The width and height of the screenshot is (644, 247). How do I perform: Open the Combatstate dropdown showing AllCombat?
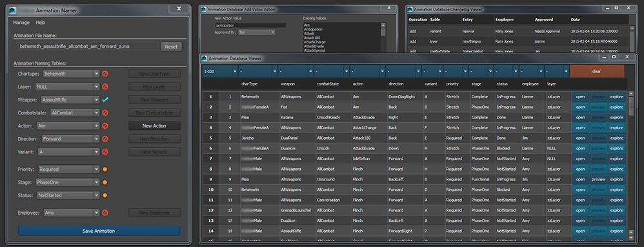click(x=75, y=113)
